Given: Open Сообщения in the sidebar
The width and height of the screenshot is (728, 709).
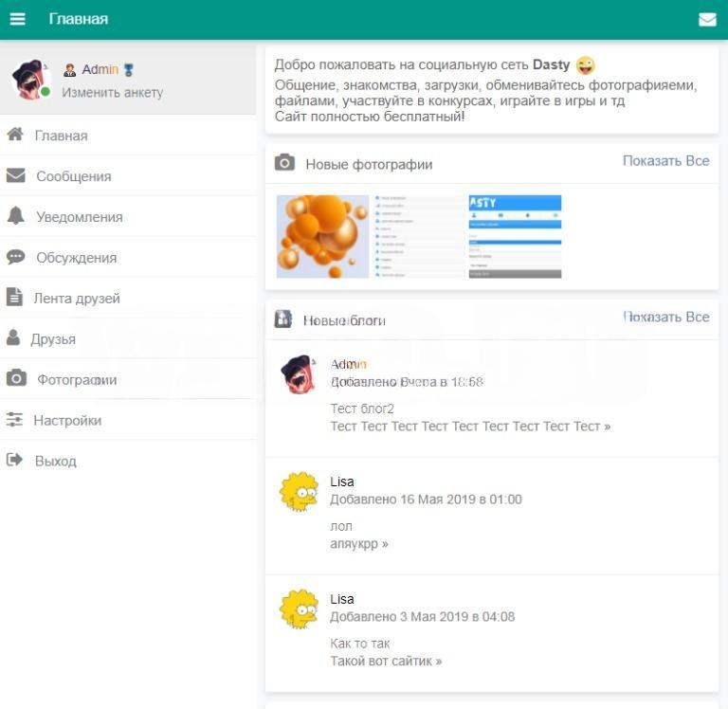Looking at the screenshot, I should click(73, 176).
